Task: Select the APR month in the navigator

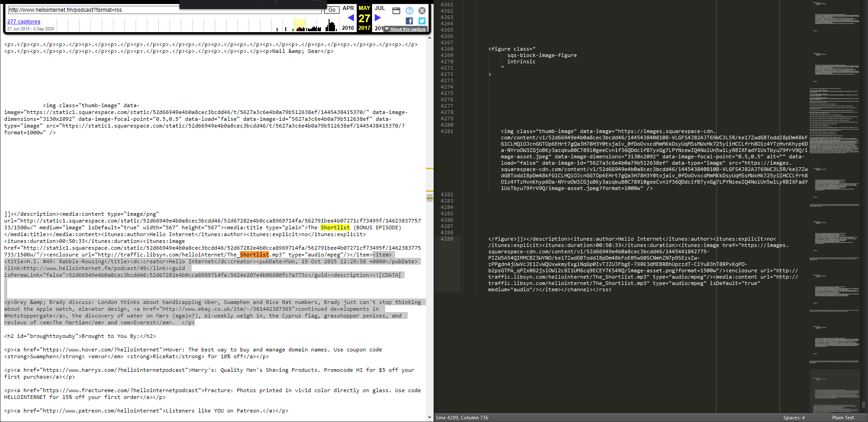Action: 348,8
